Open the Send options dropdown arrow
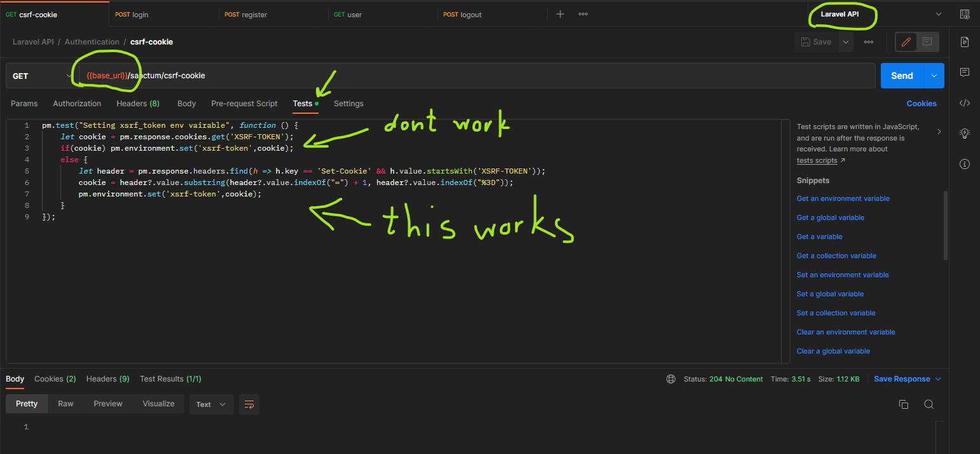The image size is (980, 454). (934, 76)
